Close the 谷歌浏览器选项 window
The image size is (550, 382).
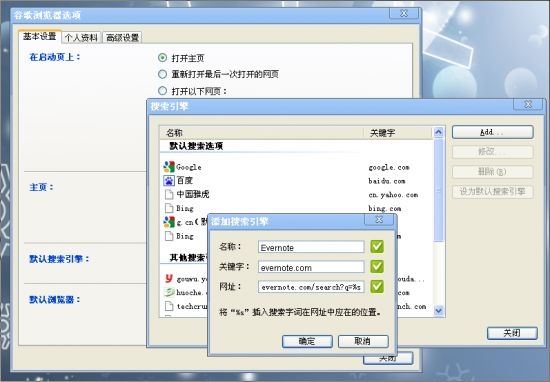point(404,13)
